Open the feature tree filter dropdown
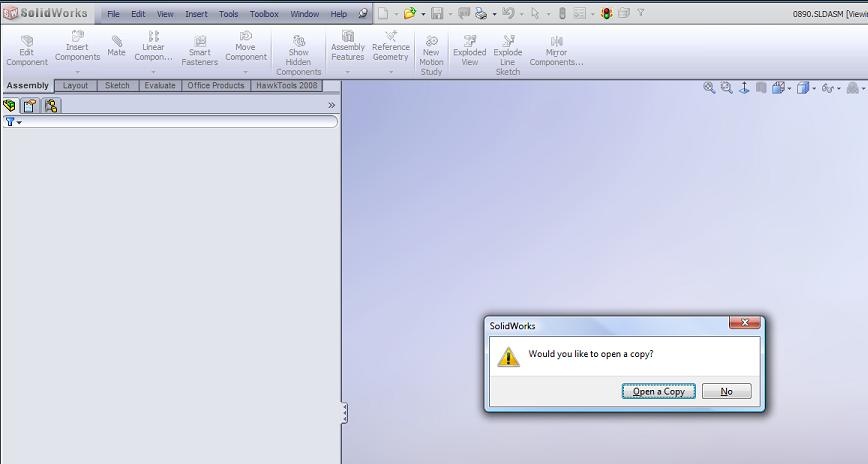The height and width of the screenshot is (464, 868). [19, 122]
